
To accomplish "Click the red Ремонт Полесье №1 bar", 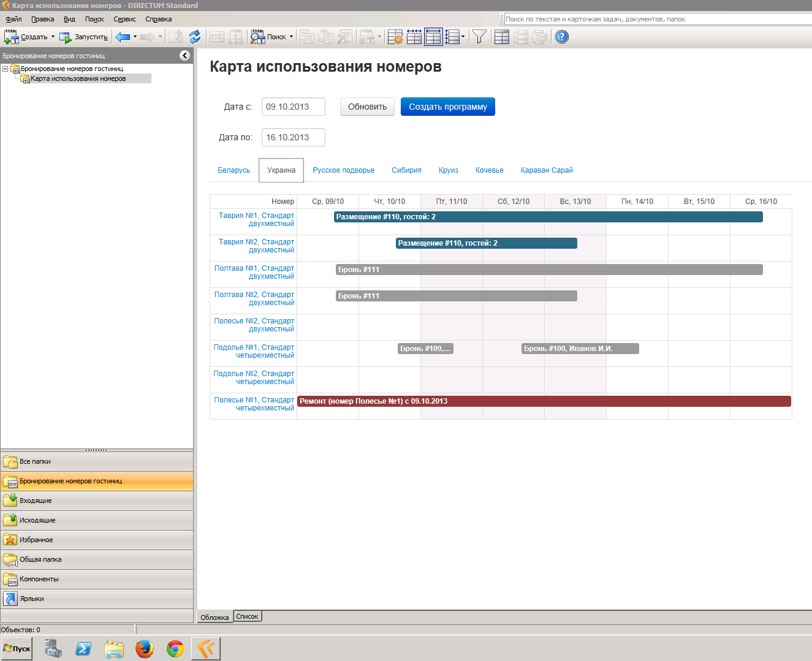I will [x=544, y=401].
